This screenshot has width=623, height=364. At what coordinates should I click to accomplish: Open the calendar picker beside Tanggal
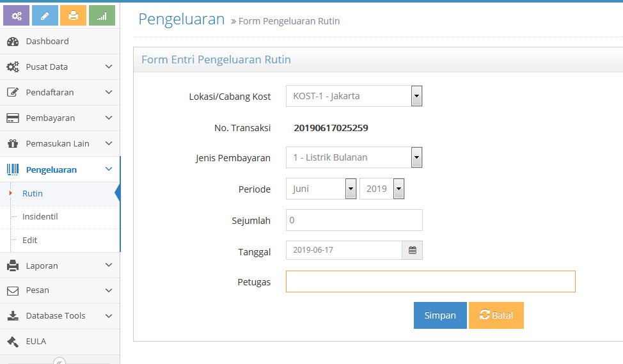click(413, 250)
